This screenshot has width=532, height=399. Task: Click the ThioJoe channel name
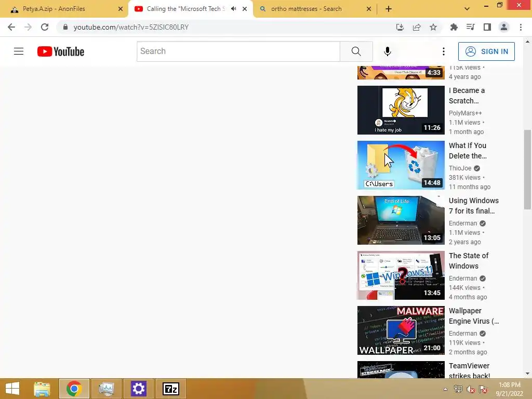coord(460,168)
